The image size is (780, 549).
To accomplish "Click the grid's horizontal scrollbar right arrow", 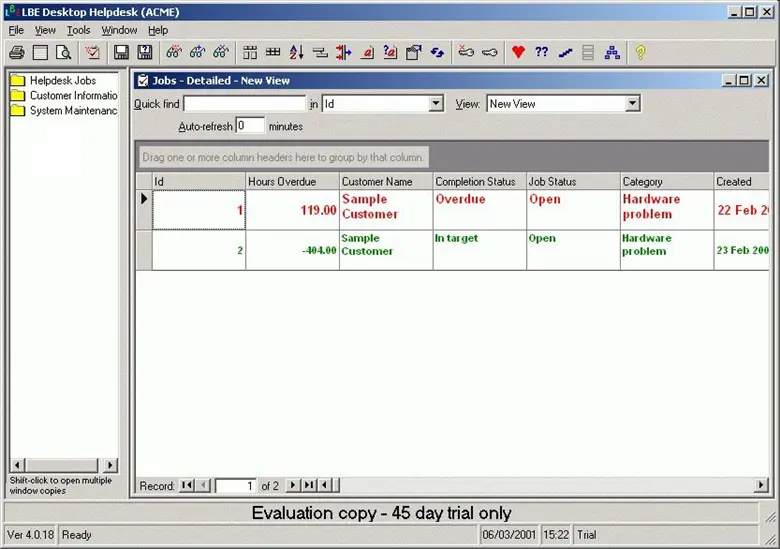I will [x=762, y=486].
